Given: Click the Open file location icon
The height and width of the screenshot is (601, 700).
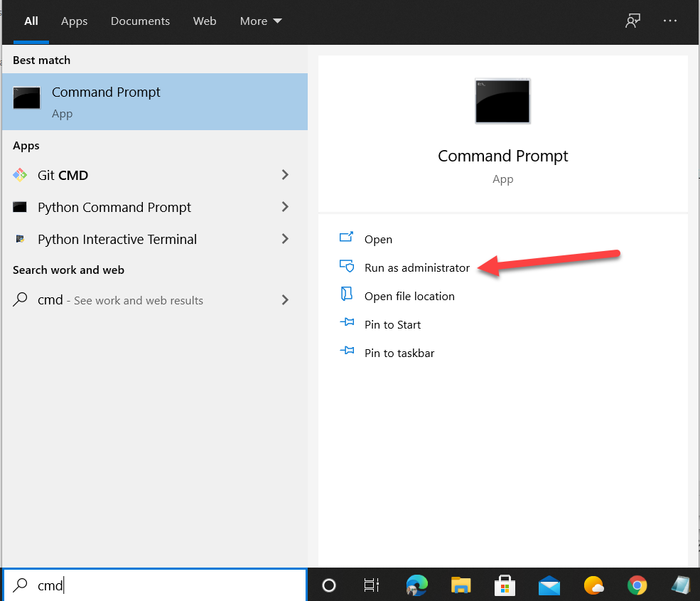Looking at the screenshot, I should pyautogui.click(x=347, y=294).
